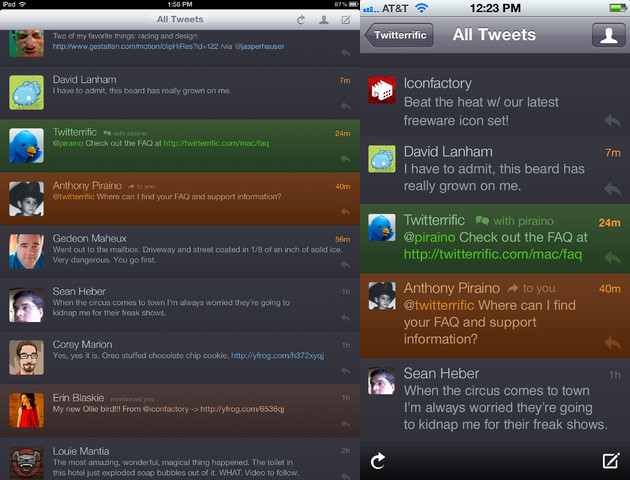Reply to Gedeon Maheux's tweet on iPad
Screen dimensions: 630x480
point(345,265)
